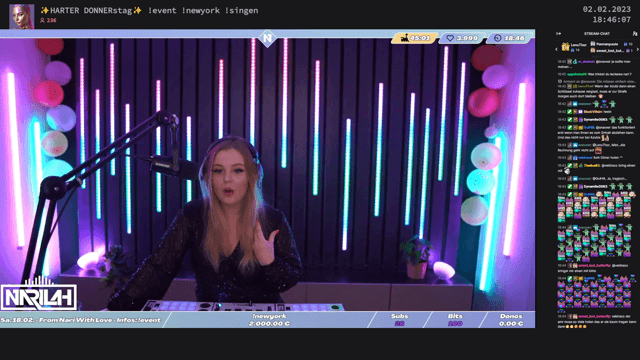Click the heart follower counter 3.999
Image resolution: width=640 pixels, height=360 pixels.
(x=462, y=38)
